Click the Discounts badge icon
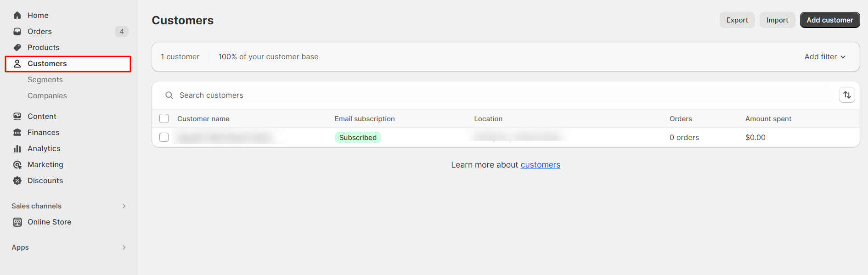 tap(17, 180)
